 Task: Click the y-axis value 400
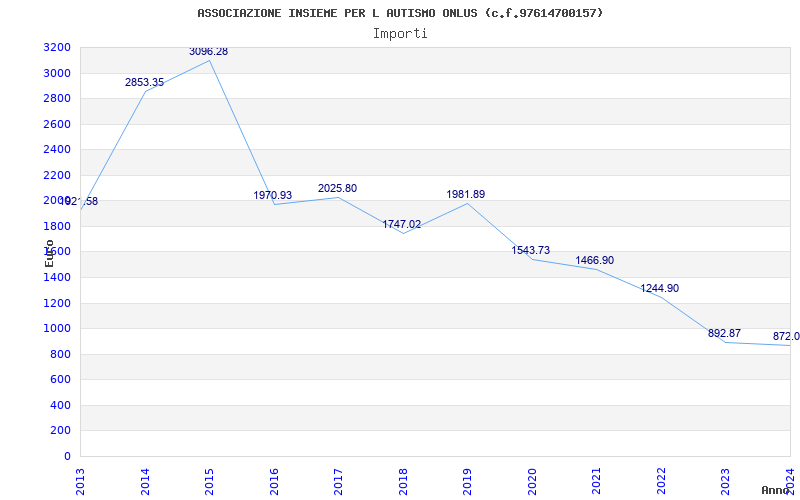(60, 406)
